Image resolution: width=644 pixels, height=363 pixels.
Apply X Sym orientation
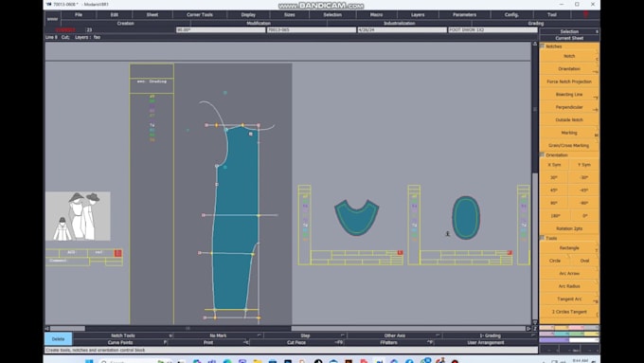(554, 164)
